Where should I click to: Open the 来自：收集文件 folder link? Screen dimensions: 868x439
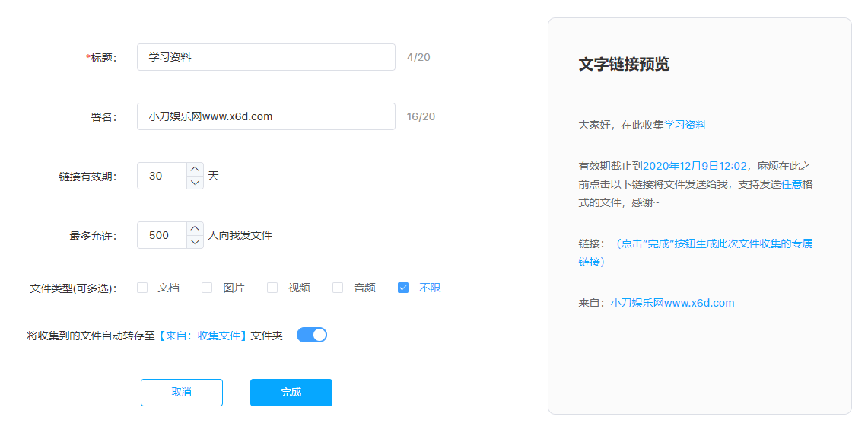[x=203, y=336]
